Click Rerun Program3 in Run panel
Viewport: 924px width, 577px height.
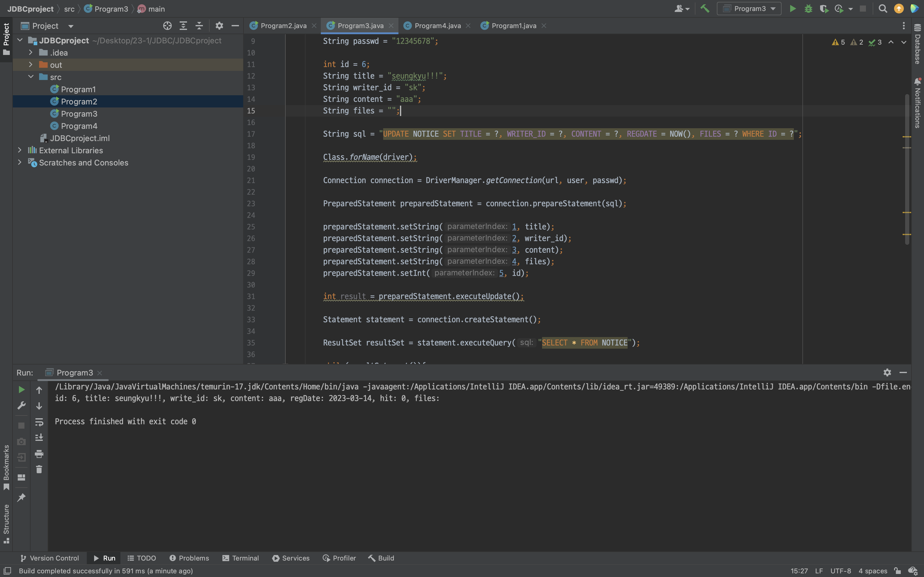point(21,390)
